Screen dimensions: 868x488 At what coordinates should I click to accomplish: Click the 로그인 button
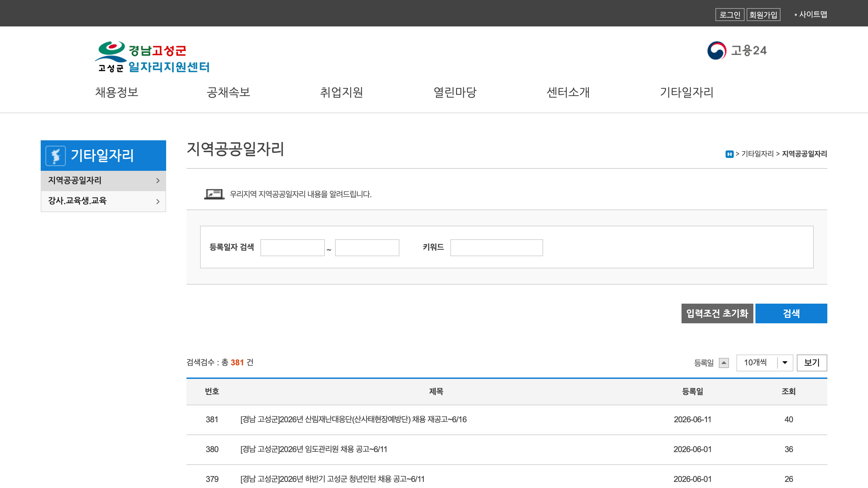[x=730, y=15]
